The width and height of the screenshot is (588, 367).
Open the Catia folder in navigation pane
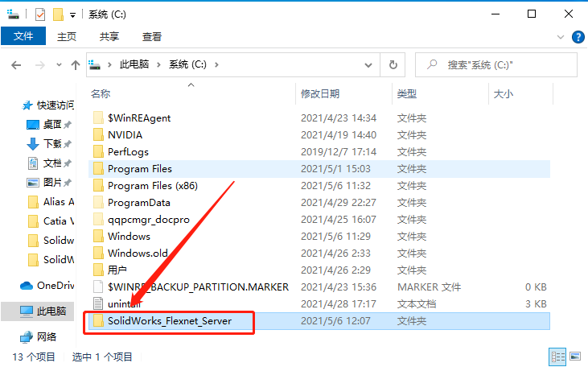pos(51,221)
